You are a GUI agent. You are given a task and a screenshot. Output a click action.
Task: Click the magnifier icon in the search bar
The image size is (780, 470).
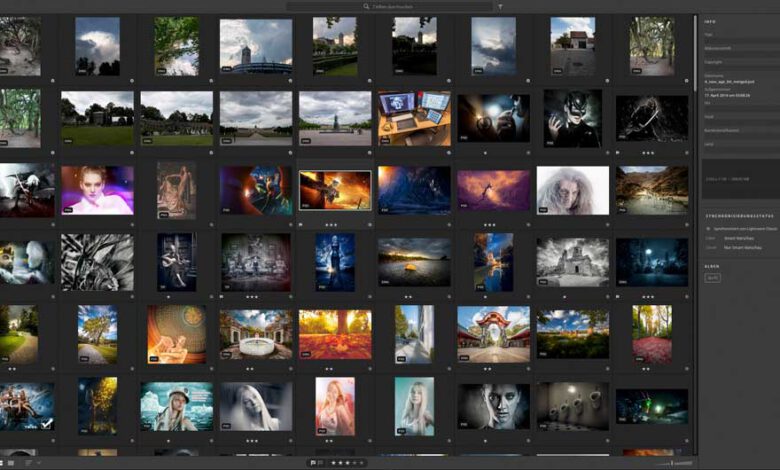coord(366,6)
